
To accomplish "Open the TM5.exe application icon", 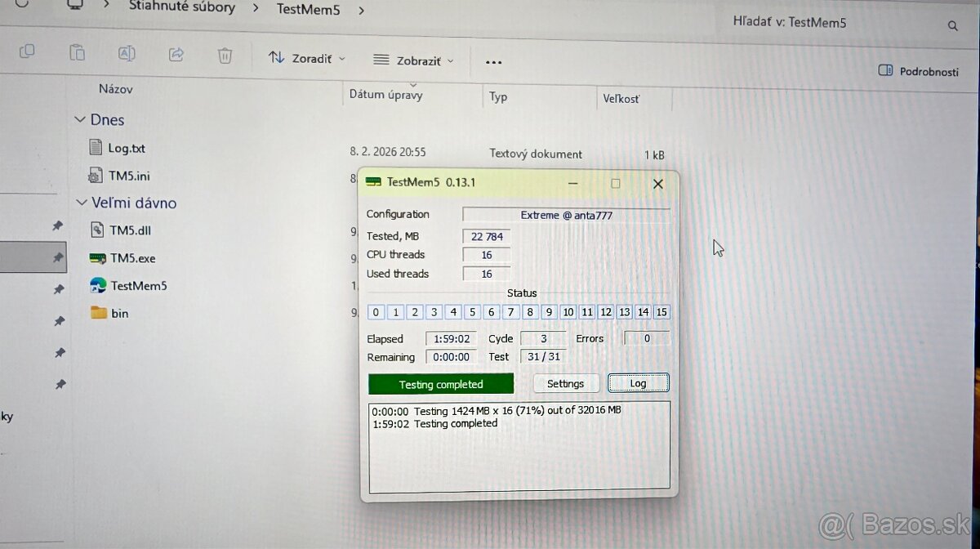I will click(98, 258).
